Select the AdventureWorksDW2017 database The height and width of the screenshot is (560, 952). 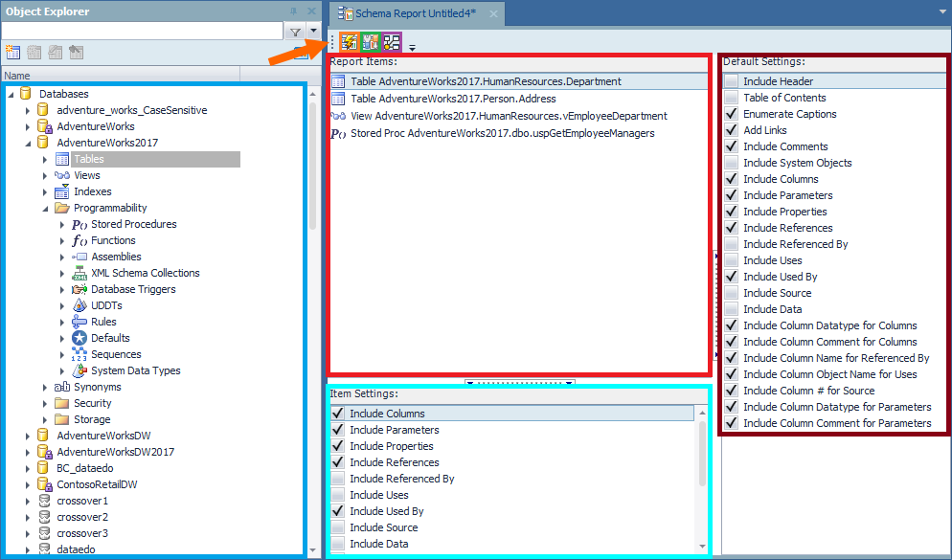pos(115,452)
